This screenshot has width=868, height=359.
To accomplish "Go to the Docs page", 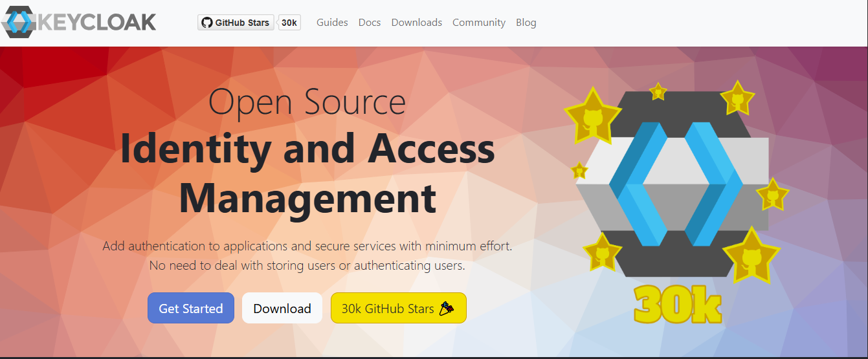I will click(370, 23).
